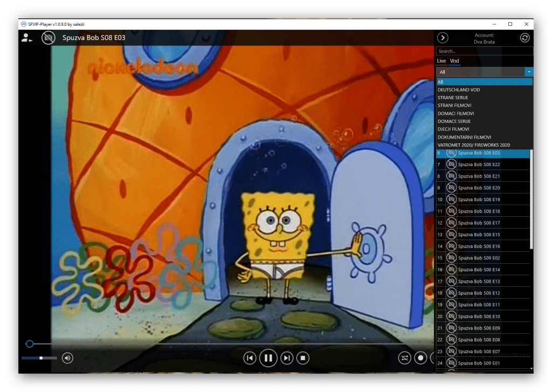Screen dimensions: 552x392
Task: Click the category dropdown arrow
Action: point(529,72)
